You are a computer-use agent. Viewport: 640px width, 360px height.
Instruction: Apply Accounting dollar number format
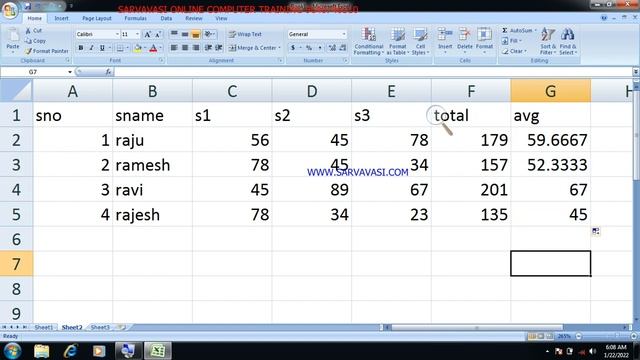[x=293, y=48]
